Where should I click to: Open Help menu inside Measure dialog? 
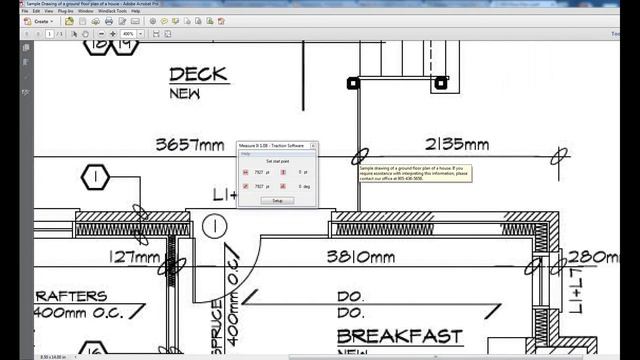245,154
